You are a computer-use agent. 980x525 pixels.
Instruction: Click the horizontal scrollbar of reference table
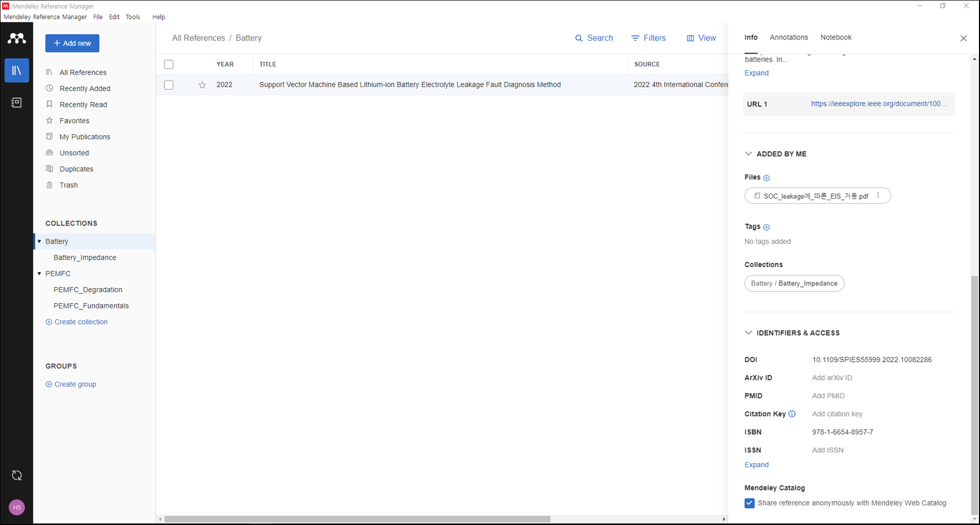(x=357, y=519)
